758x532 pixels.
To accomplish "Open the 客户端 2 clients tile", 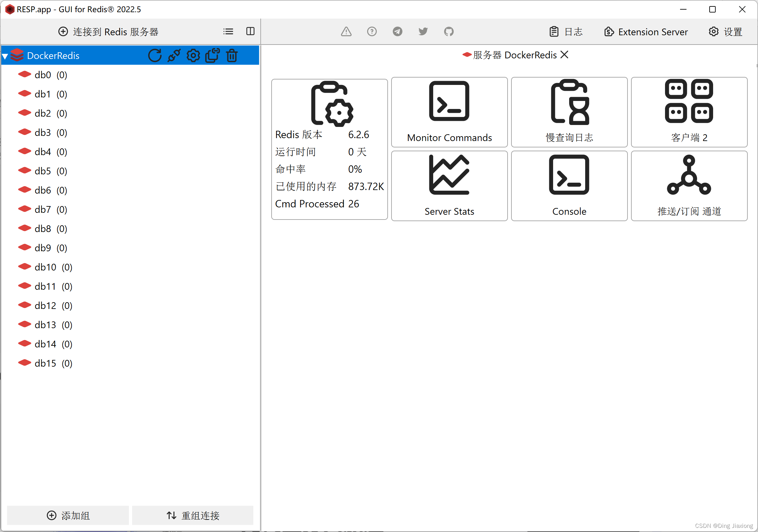I will (689, 112).
